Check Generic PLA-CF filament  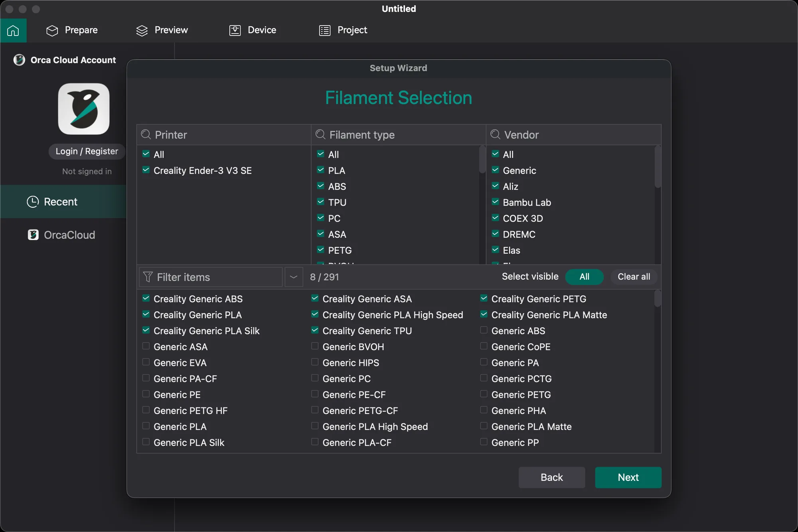pos(315,442)
